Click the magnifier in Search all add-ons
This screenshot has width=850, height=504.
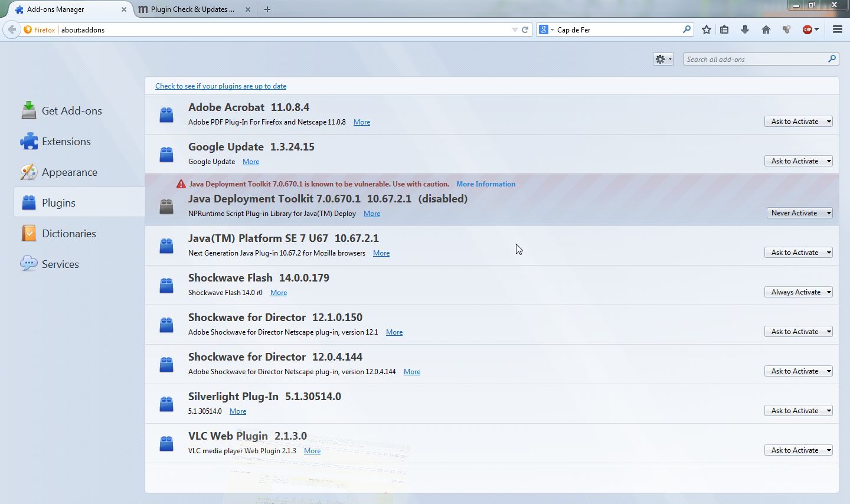click(x=832, y=59)
